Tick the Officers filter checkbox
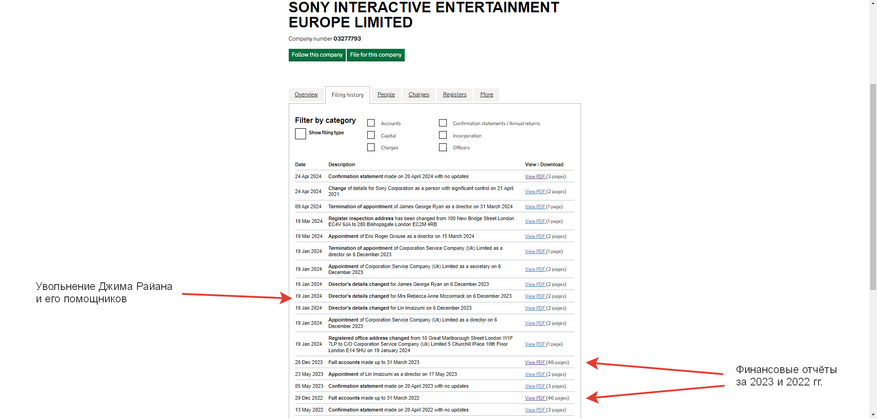The image size is (877, 419). pos(443,148)
